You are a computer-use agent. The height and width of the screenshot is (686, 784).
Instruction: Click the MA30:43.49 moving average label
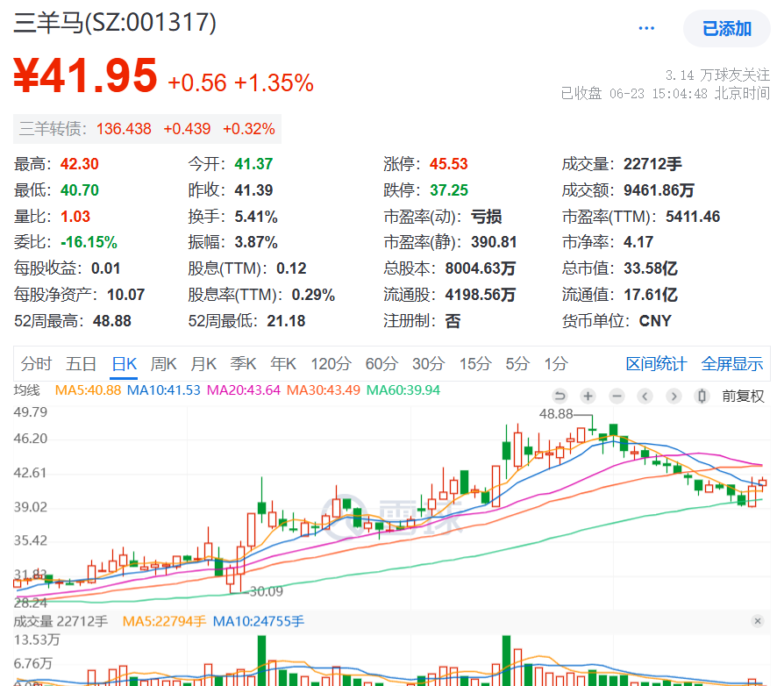coord(323,390)
